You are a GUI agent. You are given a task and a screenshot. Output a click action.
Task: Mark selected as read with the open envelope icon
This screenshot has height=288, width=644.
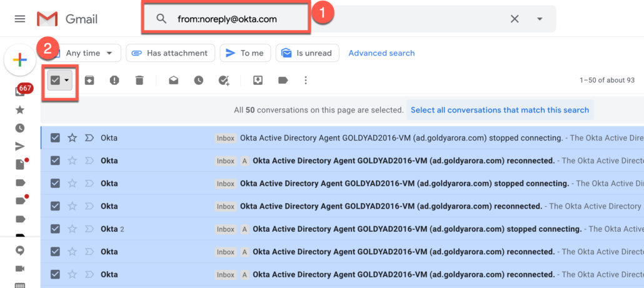click(174, 81)
